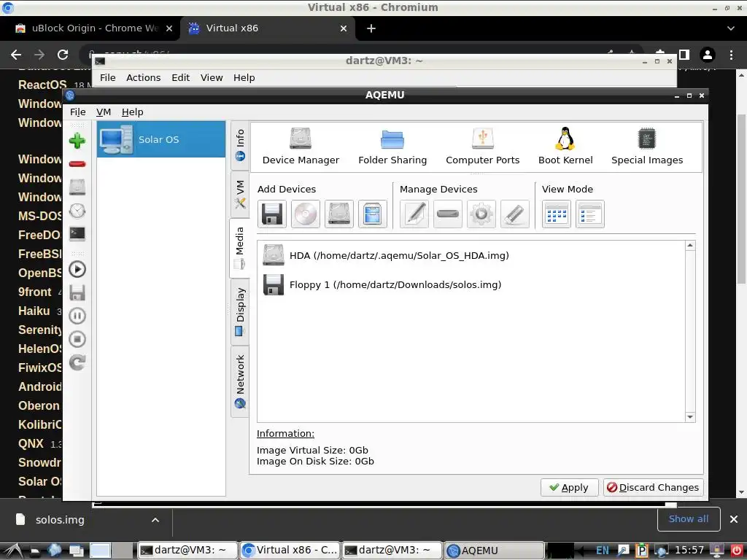Click the EN keyboard layout indicator
Image resolution: width=747 pixels, height=560 pixels.
click(x=603, y=551)
